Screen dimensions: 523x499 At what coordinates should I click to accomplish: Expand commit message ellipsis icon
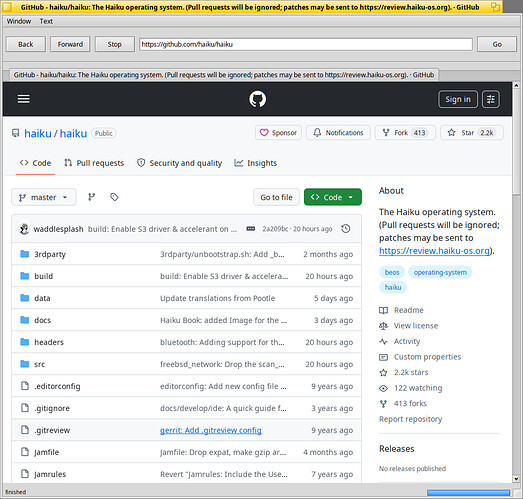click(x=250, y=229)
